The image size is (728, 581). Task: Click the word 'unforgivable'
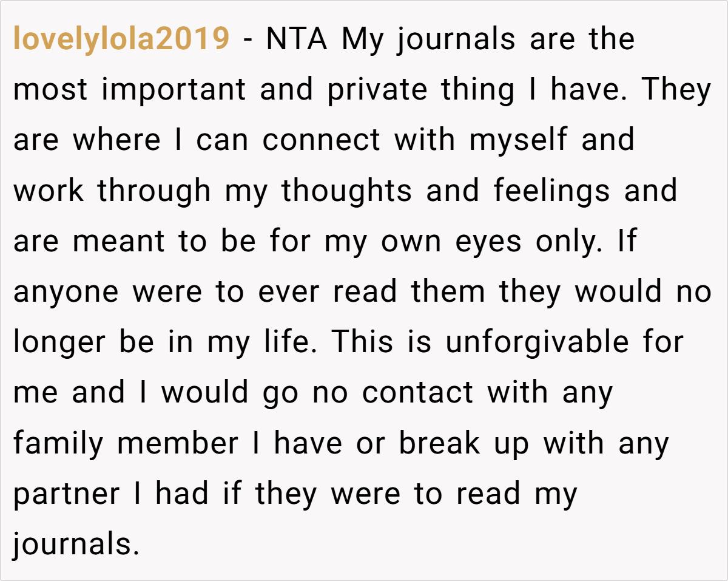coord(538,344)
